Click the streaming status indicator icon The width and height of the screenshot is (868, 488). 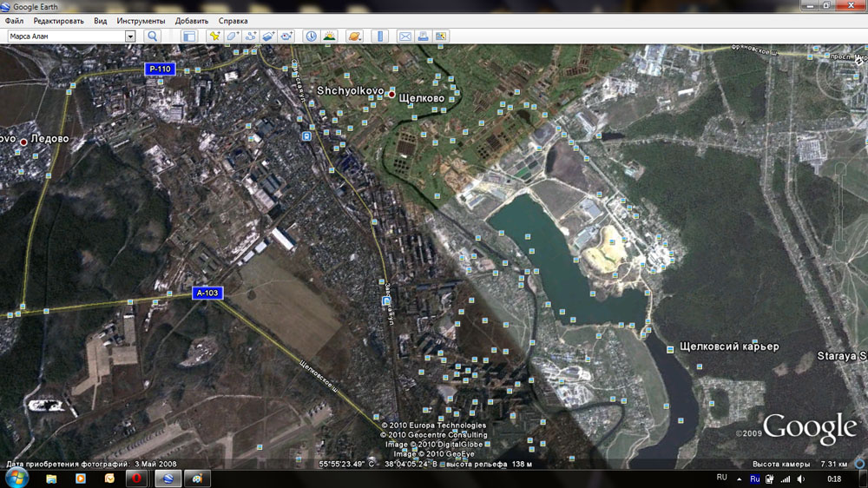[860, 465]
